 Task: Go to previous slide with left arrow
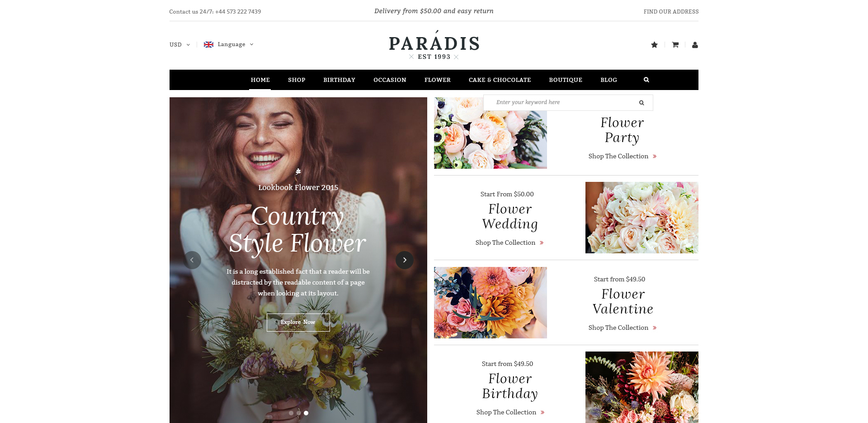click(192, 260)
